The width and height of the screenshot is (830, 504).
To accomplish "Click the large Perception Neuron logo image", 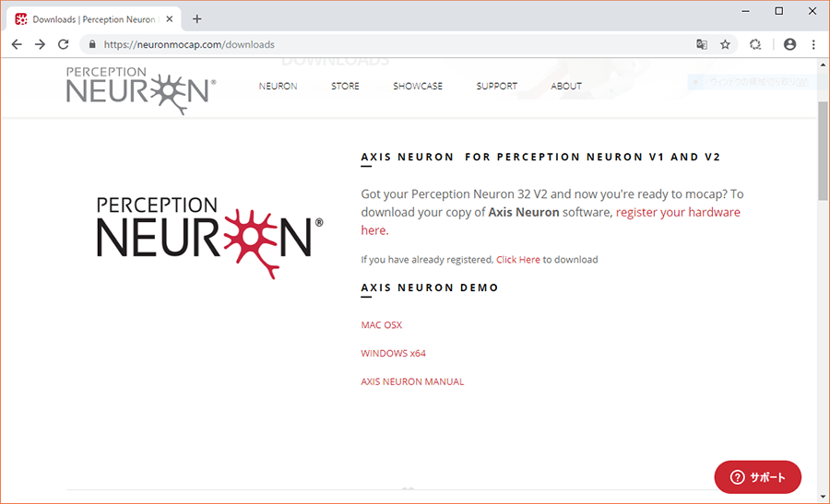I will (x=209, y=238).
